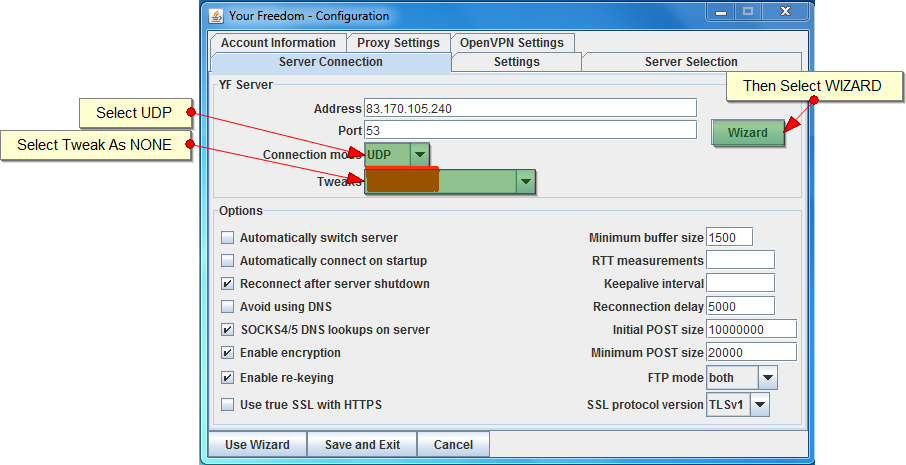Toggle SOCKS4/5 DNS lookups on server
The height and width of the screenshot is (465, 906).
point(228,330)
